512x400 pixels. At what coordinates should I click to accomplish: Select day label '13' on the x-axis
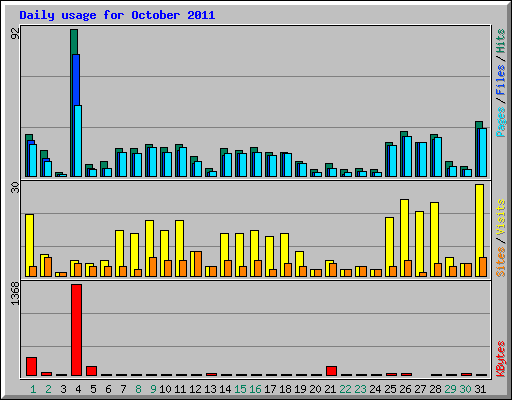(210, 389)
